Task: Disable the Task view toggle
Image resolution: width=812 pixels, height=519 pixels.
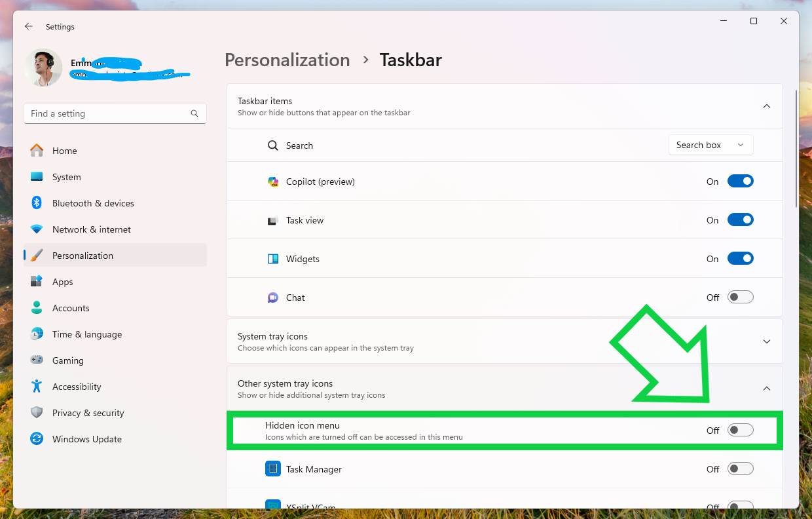Action: 740,220
